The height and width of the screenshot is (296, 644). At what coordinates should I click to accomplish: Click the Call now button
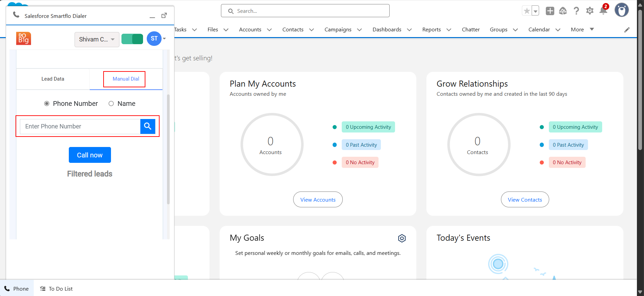pyautogui.click(x=90, y=155)
